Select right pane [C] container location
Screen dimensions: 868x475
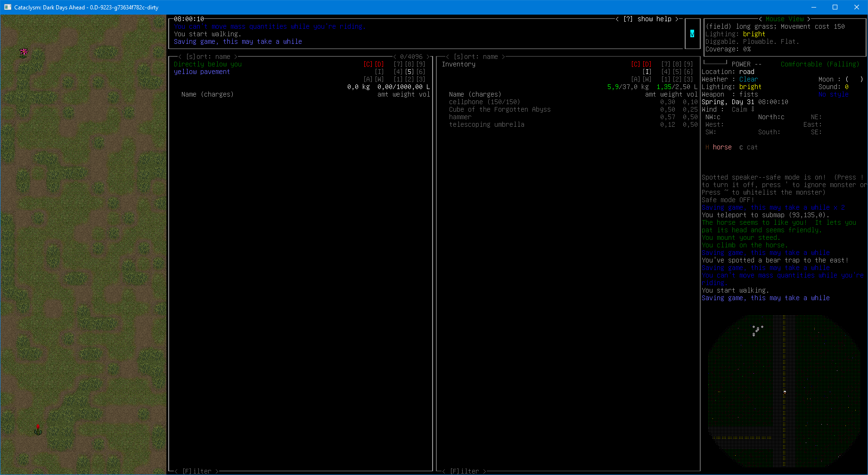pyautogui.click(x=636, y=64)
